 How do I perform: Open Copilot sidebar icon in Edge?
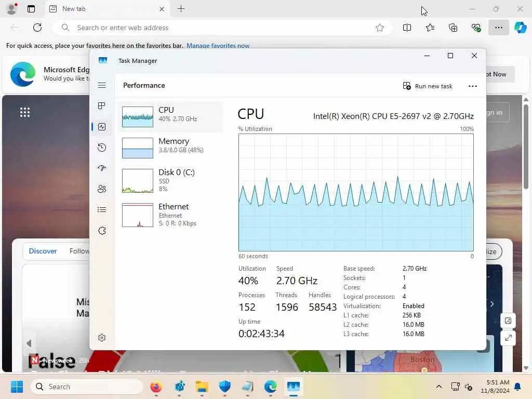click(x=520, y=28)
